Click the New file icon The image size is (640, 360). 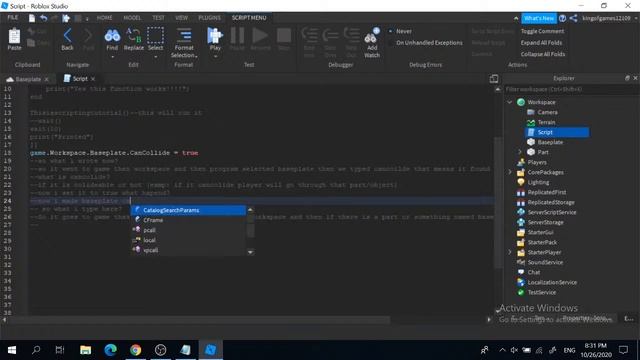(x=32, y=18)
